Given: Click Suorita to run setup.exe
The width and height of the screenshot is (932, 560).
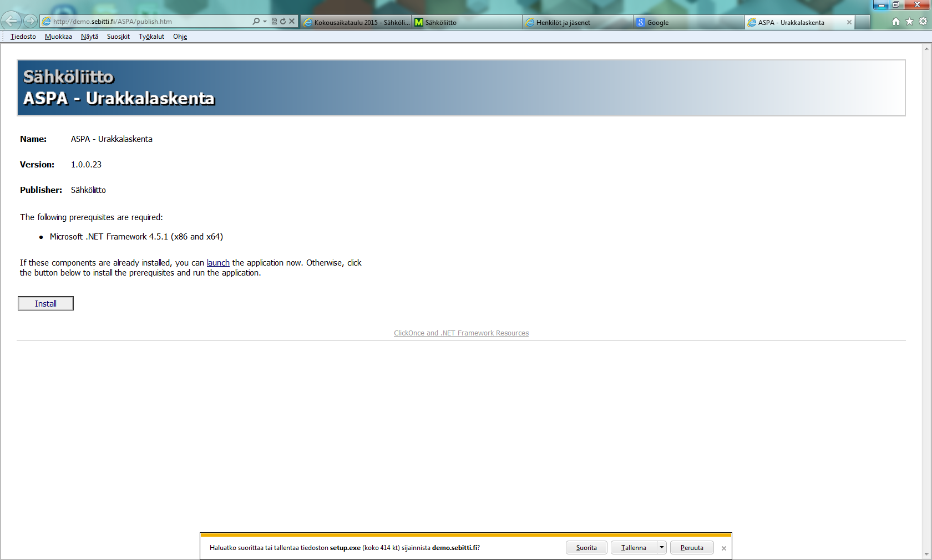Looking at the screenshot, I should coord(586,548).
